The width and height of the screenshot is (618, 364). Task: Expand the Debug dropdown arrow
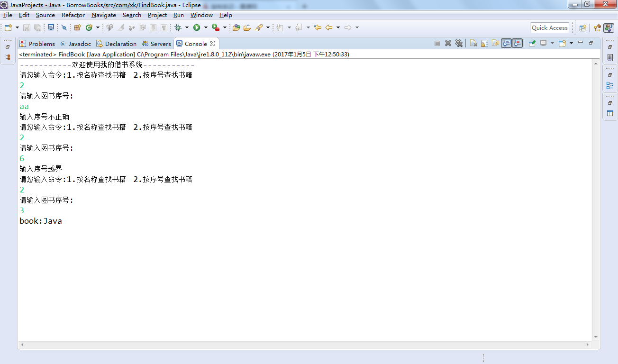click(187, 27)
